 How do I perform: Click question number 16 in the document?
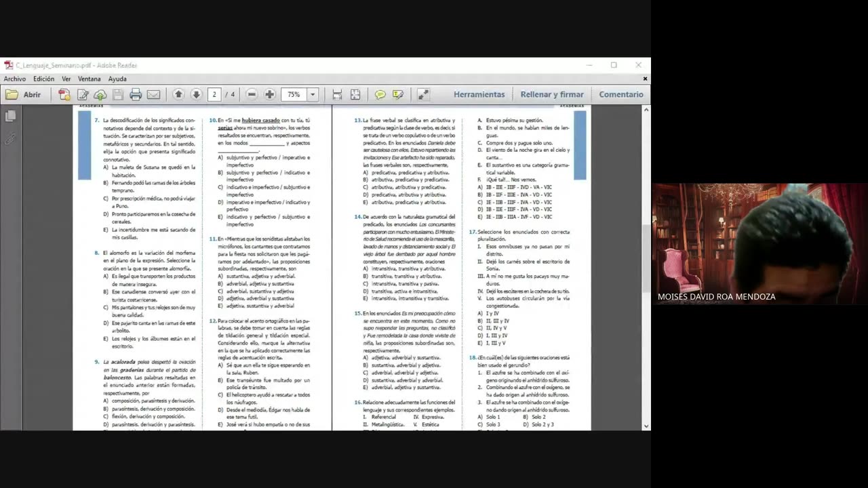coord(357,402)
